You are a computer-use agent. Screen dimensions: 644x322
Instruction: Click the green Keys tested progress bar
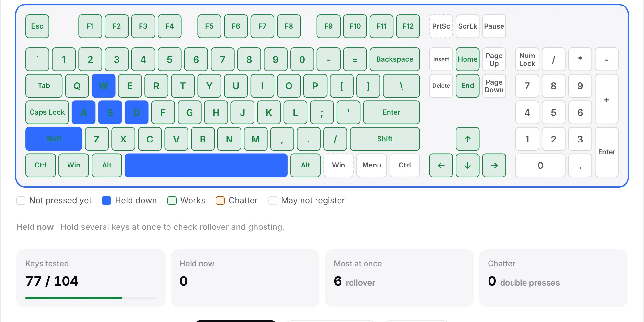pyautogui.click(x=74, y=298)
